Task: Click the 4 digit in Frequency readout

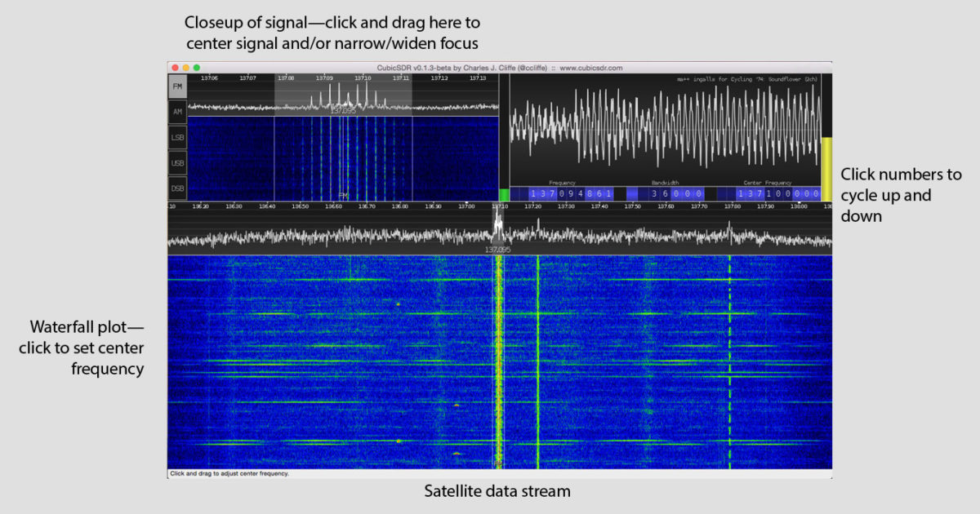Action: tap(581, 193)
